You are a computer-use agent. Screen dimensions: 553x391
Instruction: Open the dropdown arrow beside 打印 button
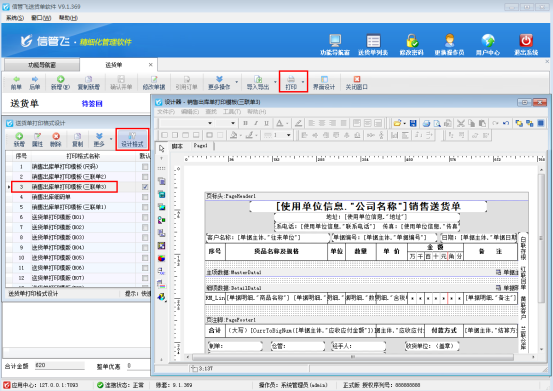[x=303, y=82]
